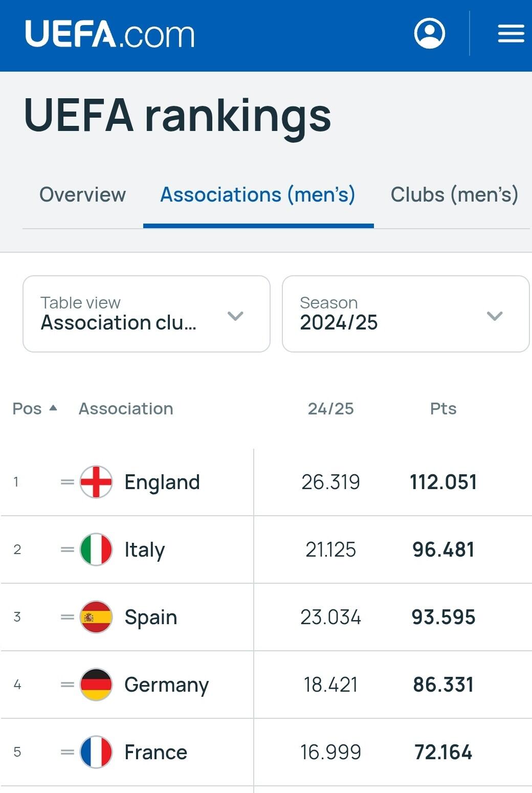Open the user account profile icon

click(x=429, y=34)
